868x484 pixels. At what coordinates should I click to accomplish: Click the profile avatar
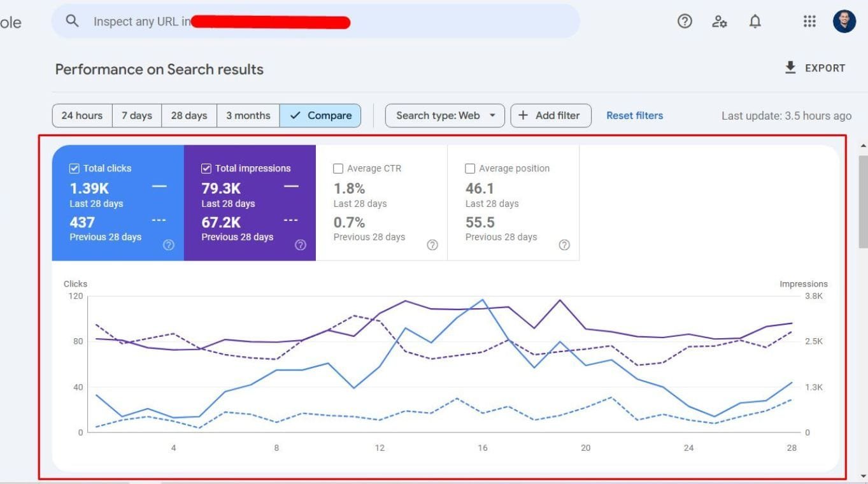[x=843, y=20]
